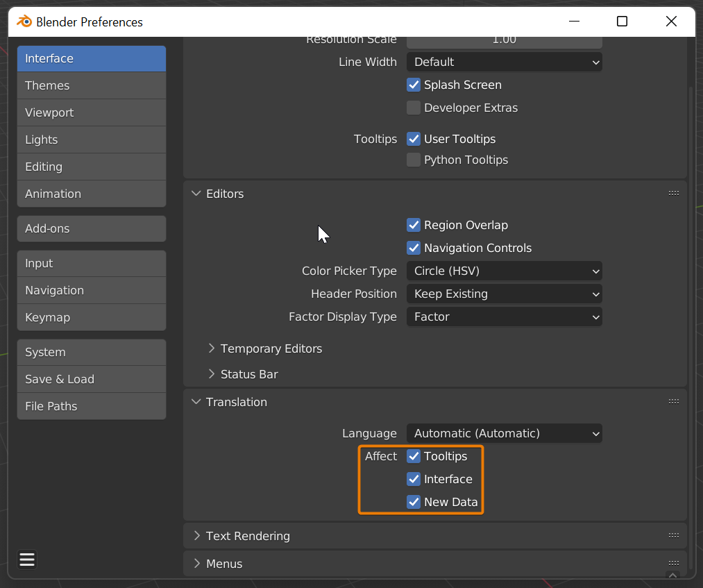This screenshot has width=703, height=588.
Task: Open the Color Picker Type dropdown
Action: point(504,271)
